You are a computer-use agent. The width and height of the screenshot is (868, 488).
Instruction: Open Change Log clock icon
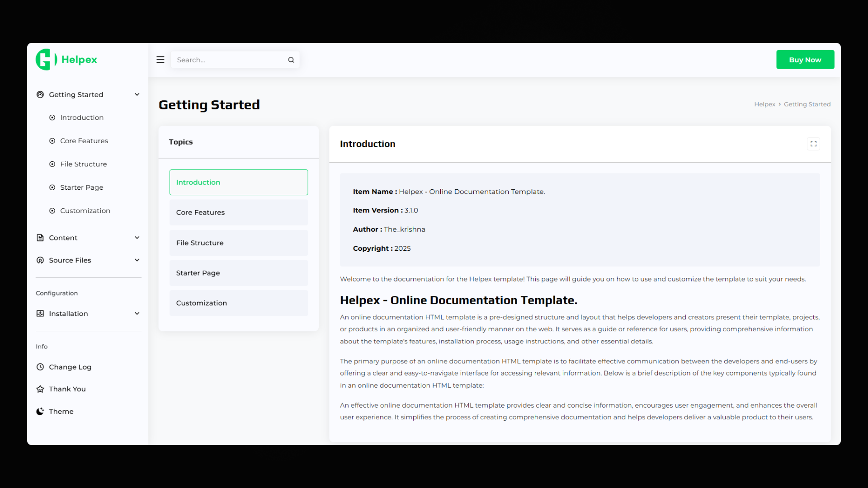point(40,367)
